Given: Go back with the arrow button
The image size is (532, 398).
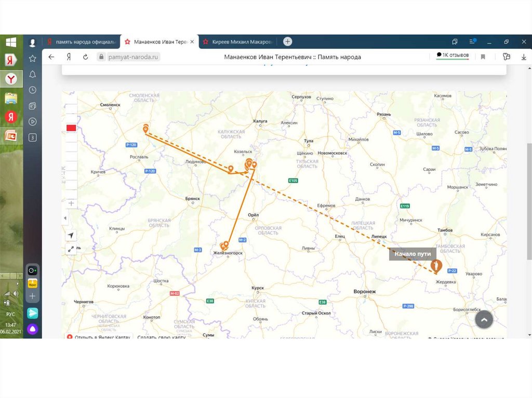Looking at the screenshot, I should pyautogui.click(x=51, y=57).
